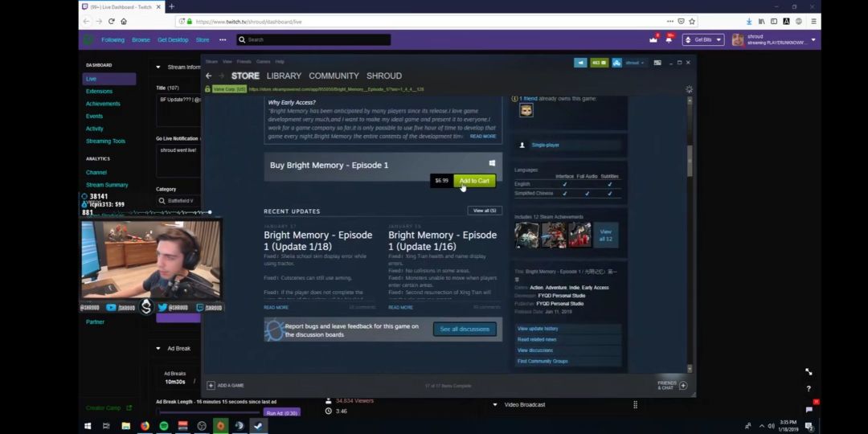Open shroud account dropdown in Steam header
This screenshot has height=434, width=868.
[634, 63]
